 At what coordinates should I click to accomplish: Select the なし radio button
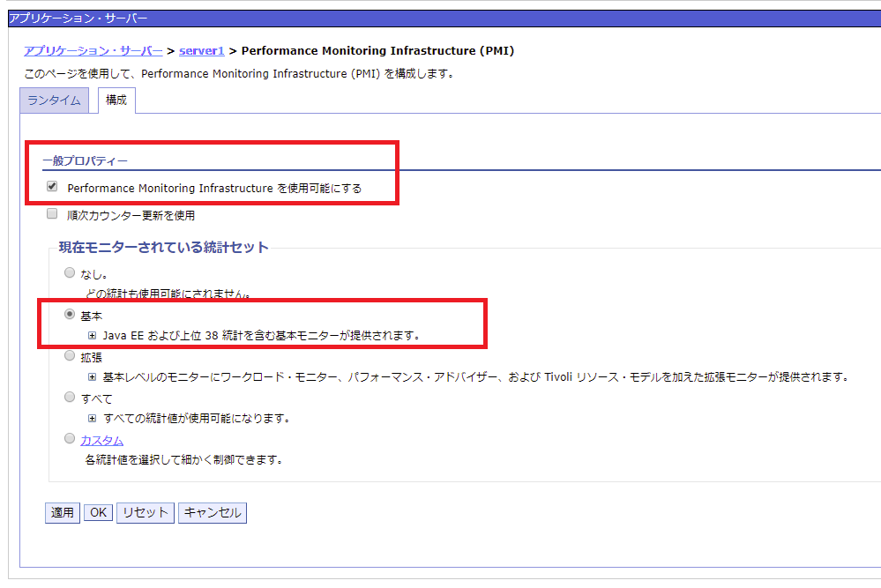click(x=70, y=273)
